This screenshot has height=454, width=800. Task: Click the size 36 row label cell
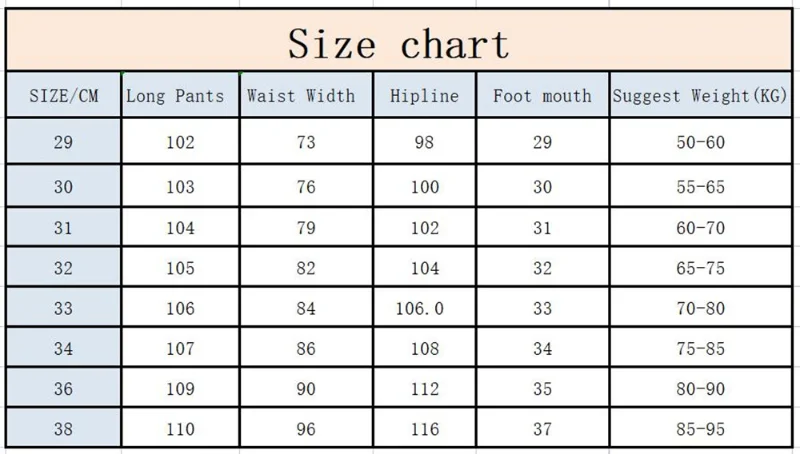(x=63, y=391)
